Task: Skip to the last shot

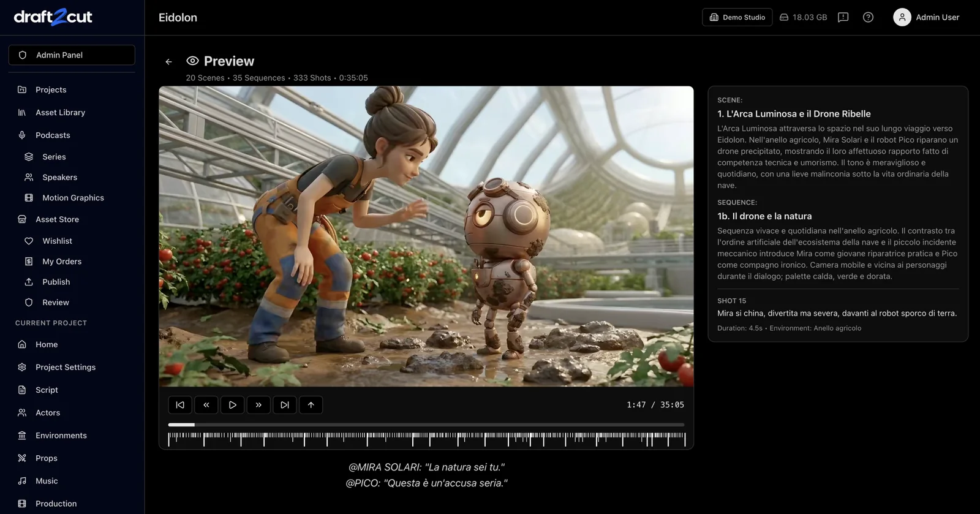Action: [285, 405]
